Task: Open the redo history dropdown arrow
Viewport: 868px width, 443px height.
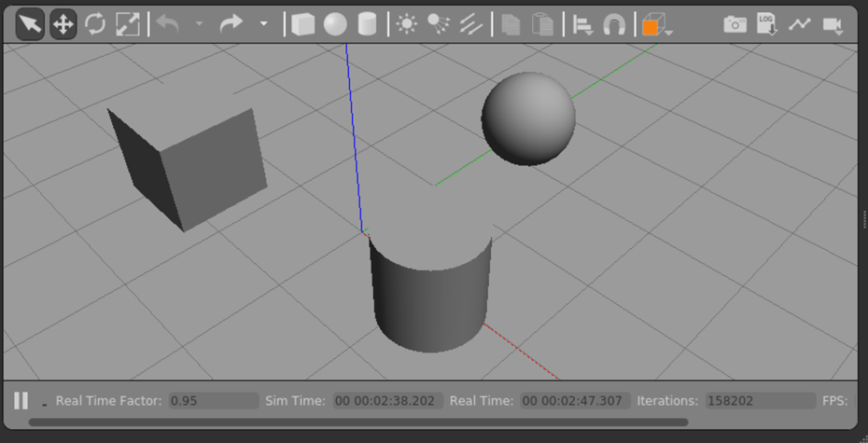Action: pyautogui.click(x=264, y=23)
